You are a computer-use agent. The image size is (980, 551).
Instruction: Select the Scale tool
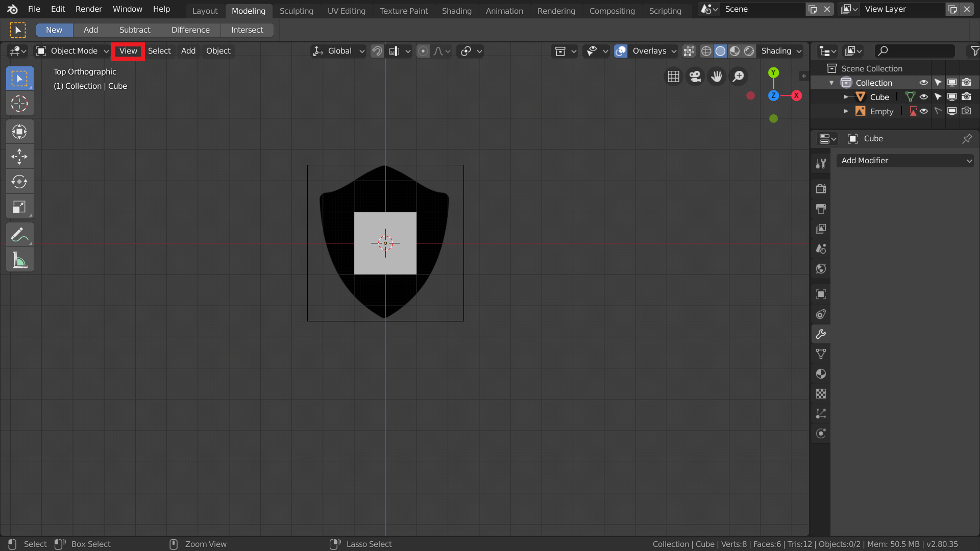[x=19, y=207]
